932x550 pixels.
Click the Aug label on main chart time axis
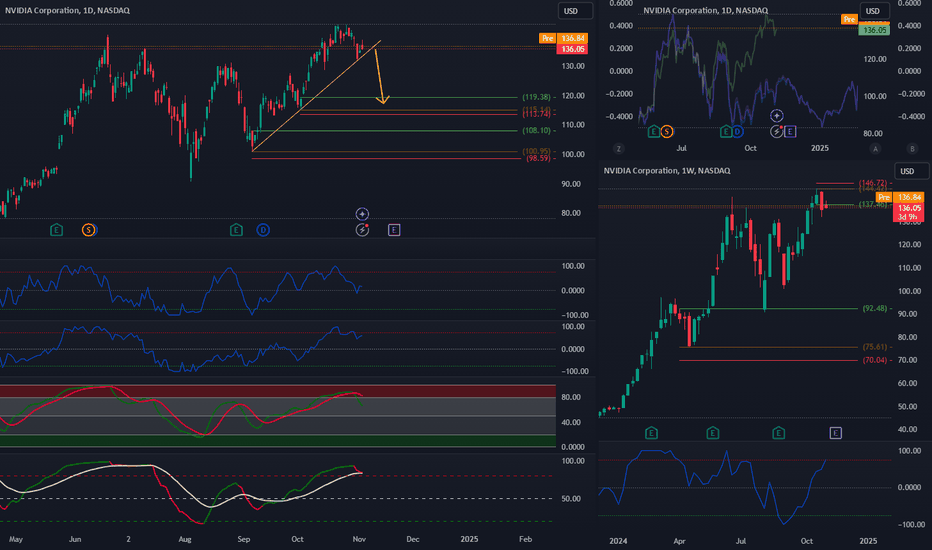185,539
